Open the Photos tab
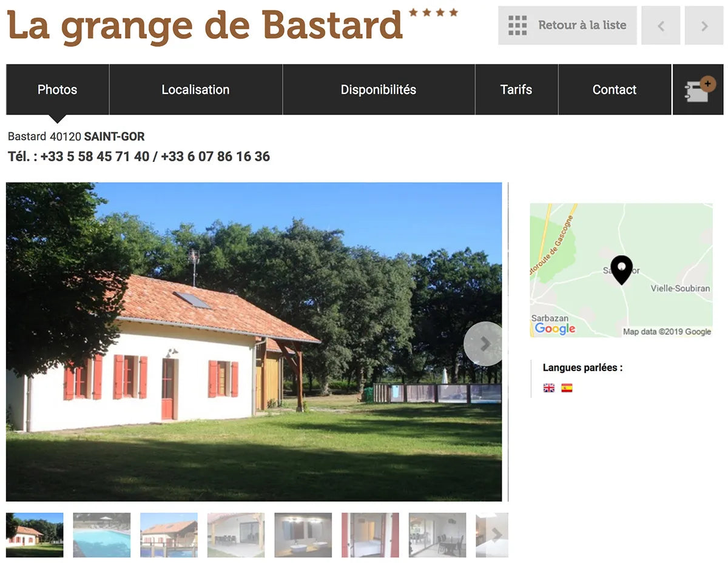 [58, 90]
